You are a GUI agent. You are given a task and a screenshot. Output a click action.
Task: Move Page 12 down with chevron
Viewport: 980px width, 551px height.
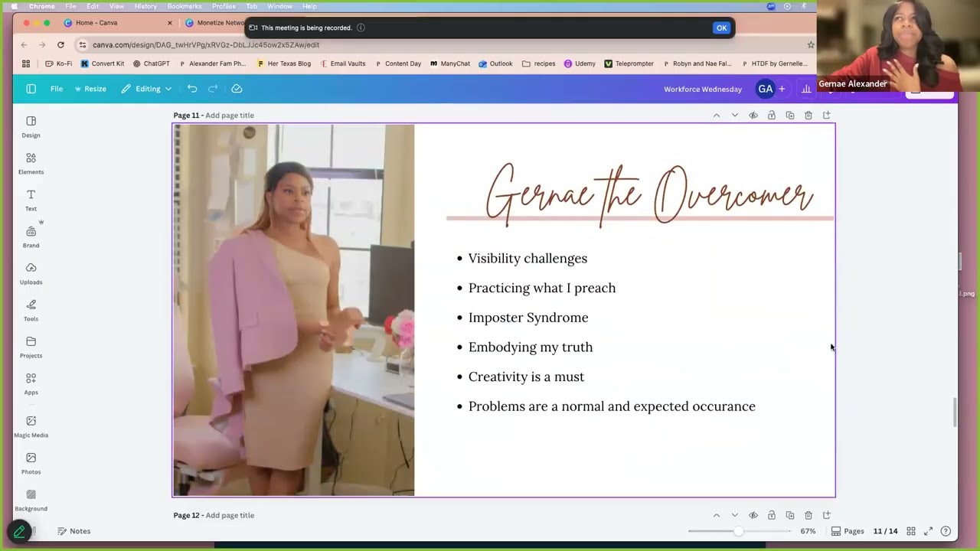735,515
